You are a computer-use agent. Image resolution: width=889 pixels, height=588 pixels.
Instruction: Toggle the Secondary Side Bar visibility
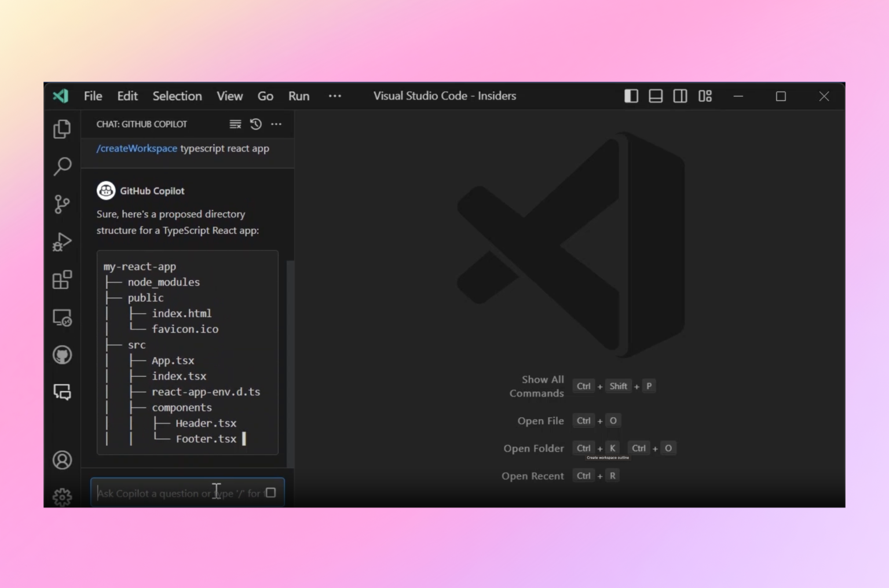click(680, 96)
